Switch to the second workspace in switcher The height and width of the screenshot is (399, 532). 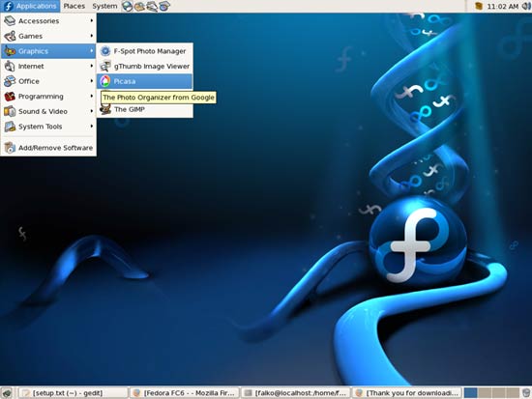pos(485,393)
